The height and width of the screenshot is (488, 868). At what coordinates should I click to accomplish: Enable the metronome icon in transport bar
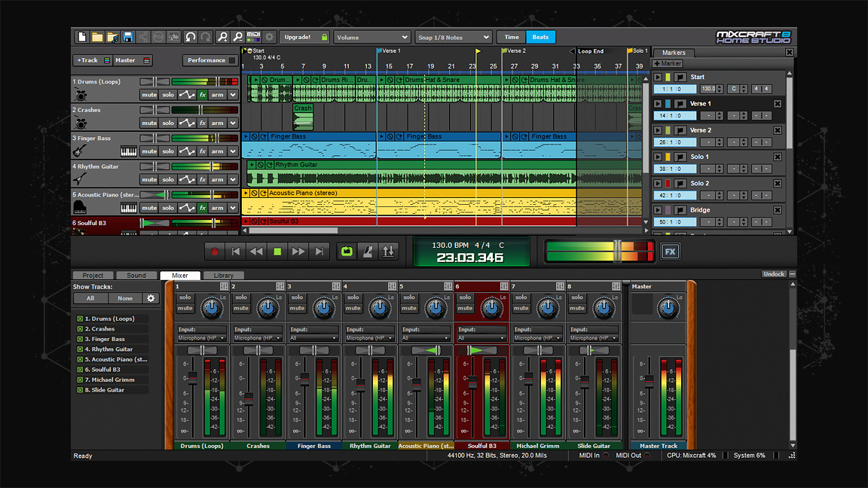click(368, 252)
